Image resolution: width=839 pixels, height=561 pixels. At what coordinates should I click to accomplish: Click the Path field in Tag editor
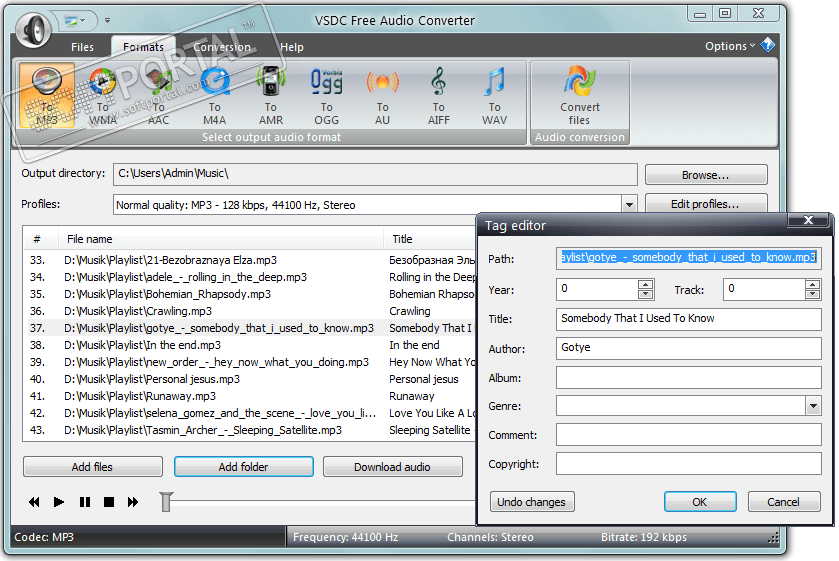click(x=689, y=257)
